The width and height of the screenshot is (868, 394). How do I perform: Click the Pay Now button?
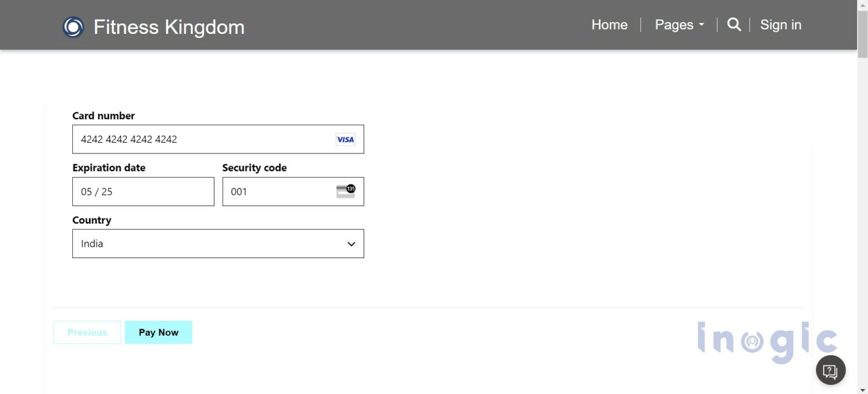pos(158,332)
